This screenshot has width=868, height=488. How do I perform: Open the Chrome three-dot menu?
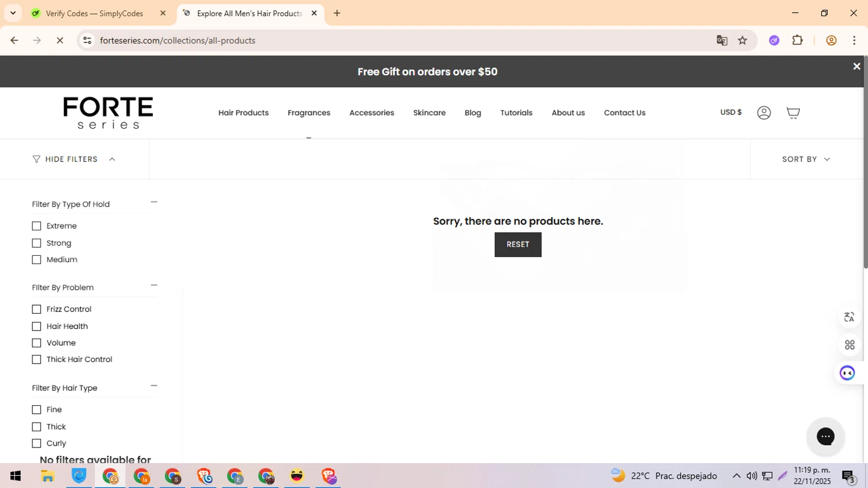[x=854, y=41]
